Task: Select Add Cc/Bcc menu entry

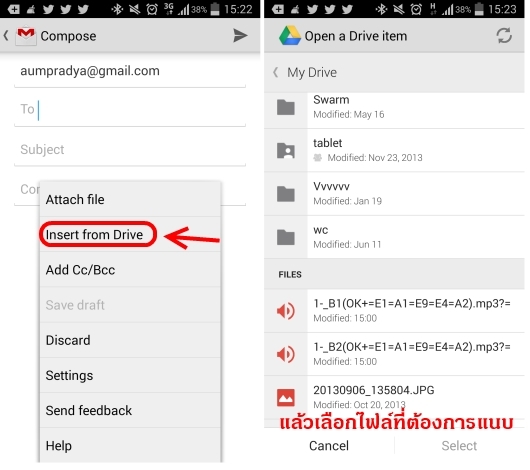Action: (x=130, y=269)
